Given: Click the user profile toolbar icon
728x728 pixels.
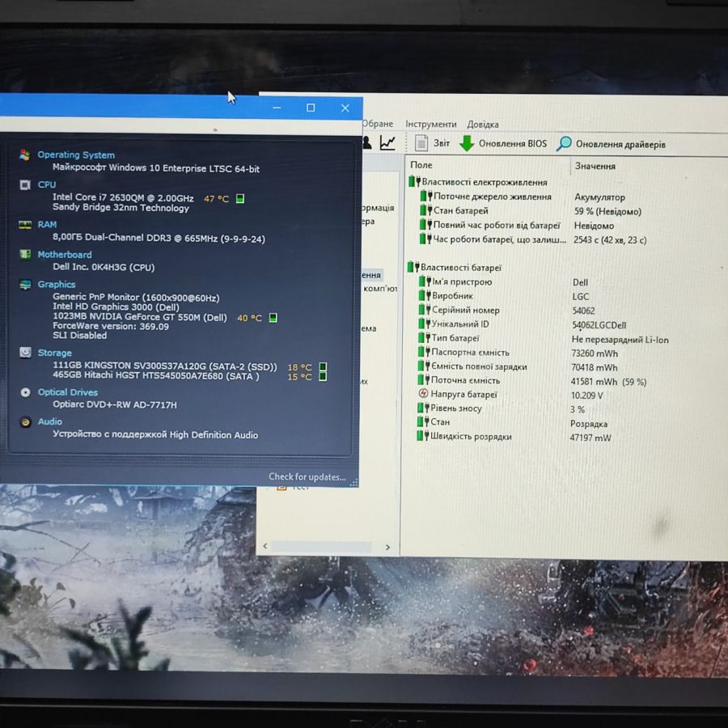Looking at the screenshot, I should [x=366, y=142].
